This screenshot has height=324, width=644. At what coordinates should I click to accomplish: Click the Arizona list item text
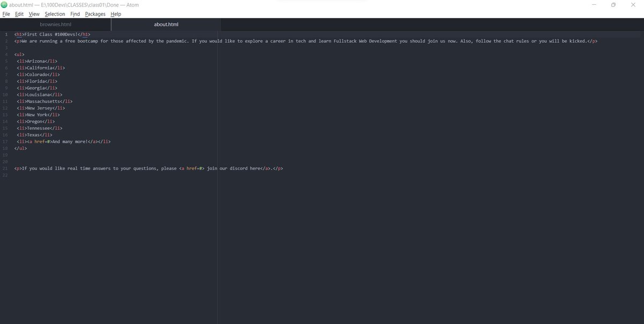38,61
